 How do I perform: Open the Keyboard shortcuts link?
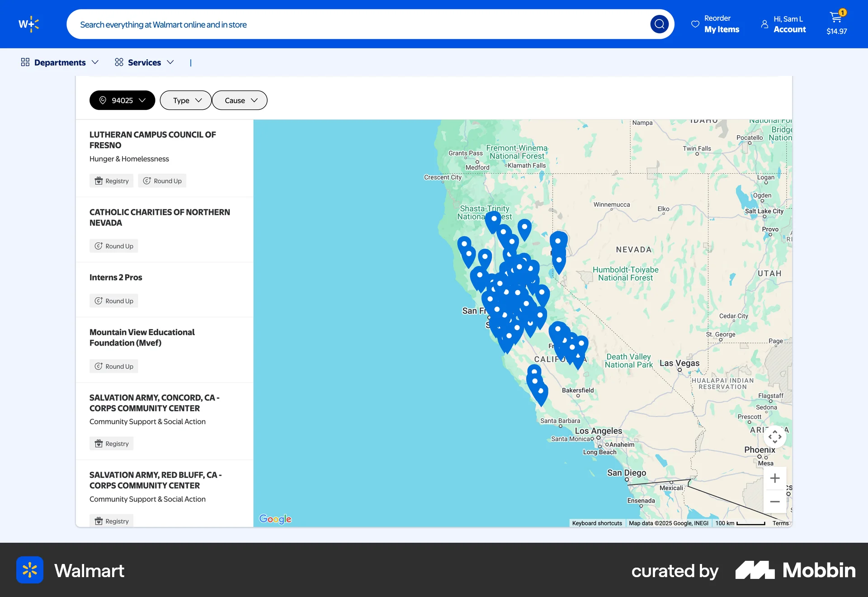pyautogui.click(x=597, y=523)
